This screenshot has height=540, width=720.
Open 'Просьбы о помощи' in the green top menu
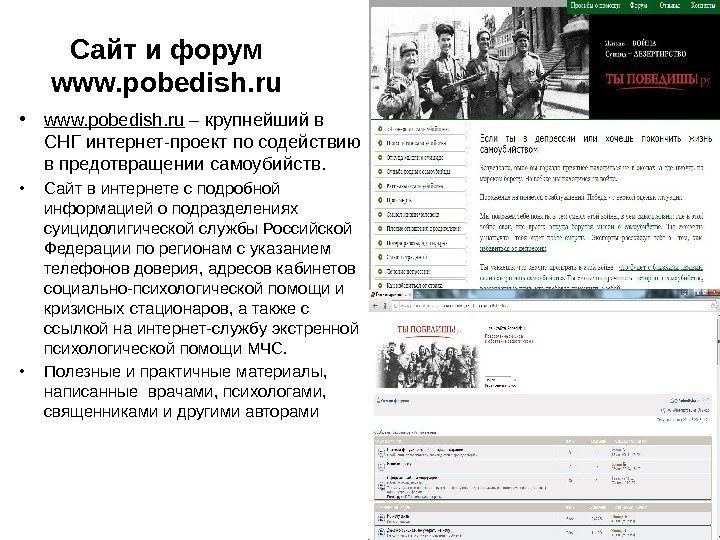(x=595, y=6)
